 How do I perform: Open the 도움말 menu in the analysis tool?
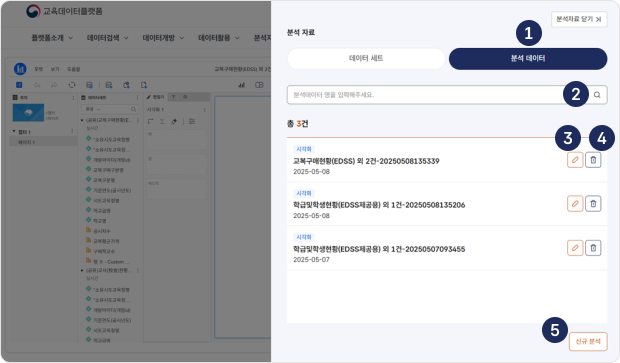[x=74, y=69]
